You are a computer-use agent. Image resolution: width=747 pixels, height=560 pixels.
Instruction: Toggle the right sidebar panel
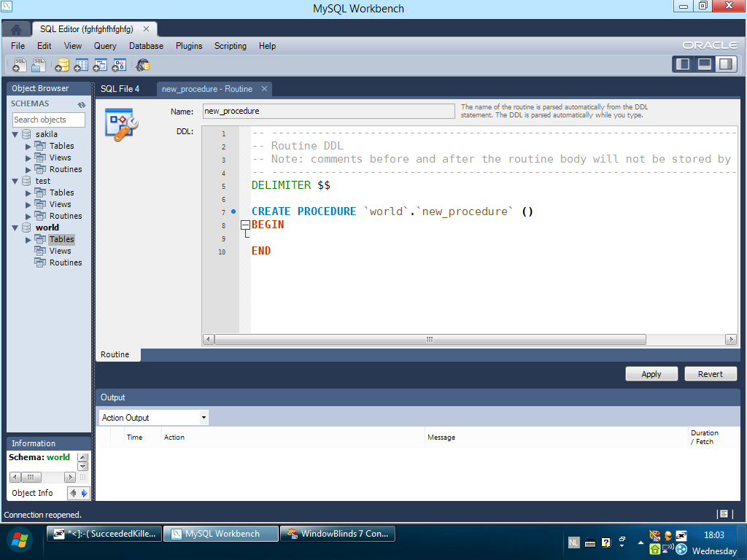pos(726,64)
